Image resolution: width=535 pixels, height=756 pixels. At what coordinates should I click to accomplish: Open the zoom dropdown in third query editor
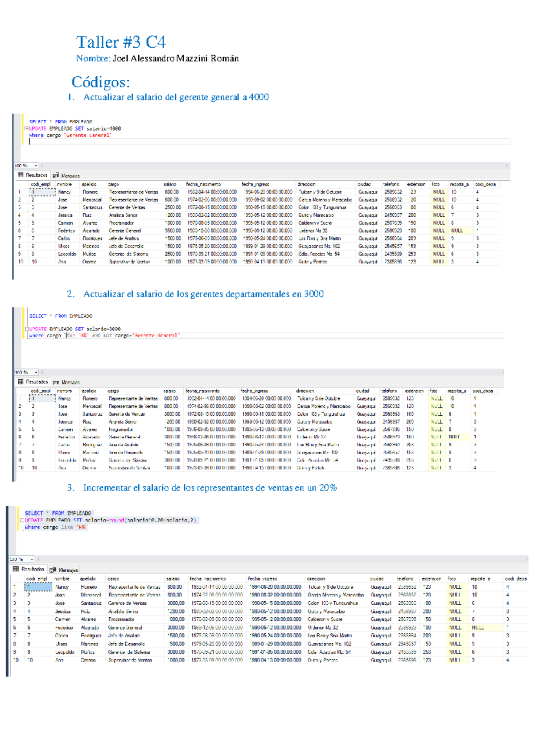coord(31,559)
